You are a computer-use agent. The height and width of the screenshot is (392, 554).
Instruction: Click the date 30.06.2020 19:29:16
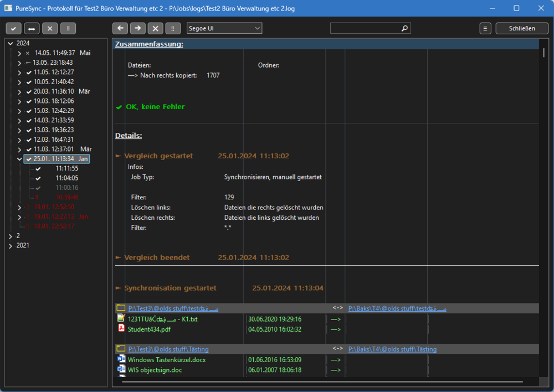click(275, 319)
